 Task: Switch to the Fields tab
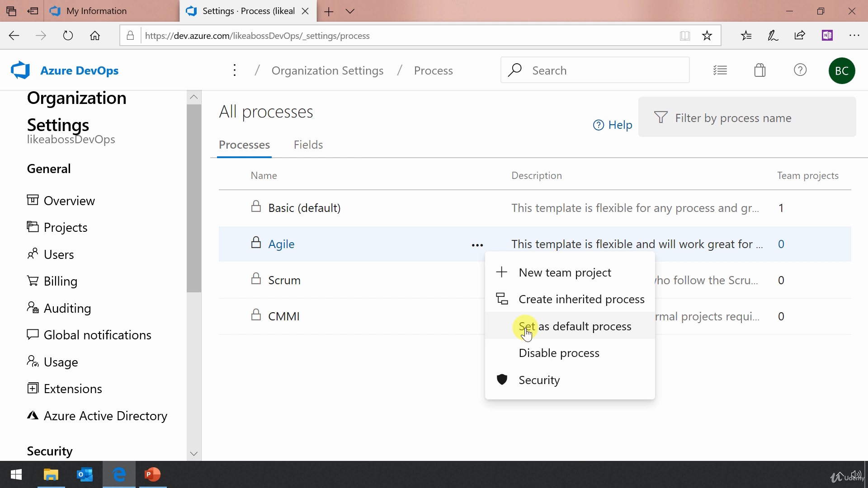(x=308, y=145)
